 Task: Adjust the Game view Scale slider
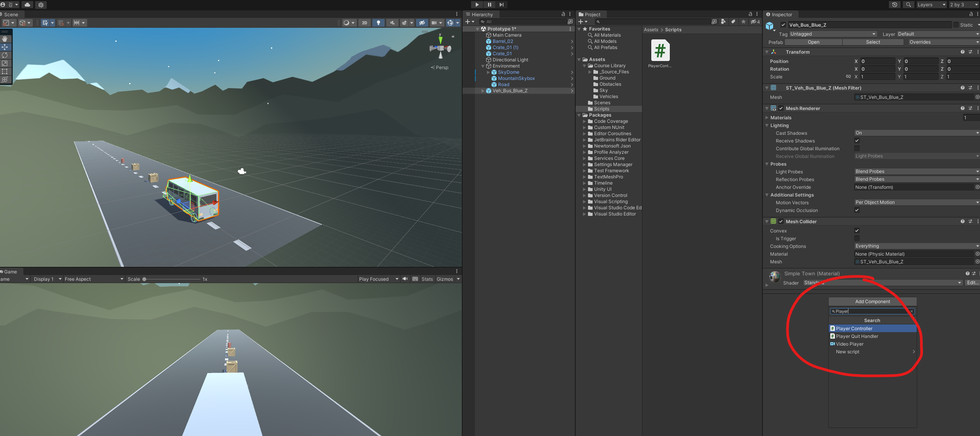click(144, 279)
